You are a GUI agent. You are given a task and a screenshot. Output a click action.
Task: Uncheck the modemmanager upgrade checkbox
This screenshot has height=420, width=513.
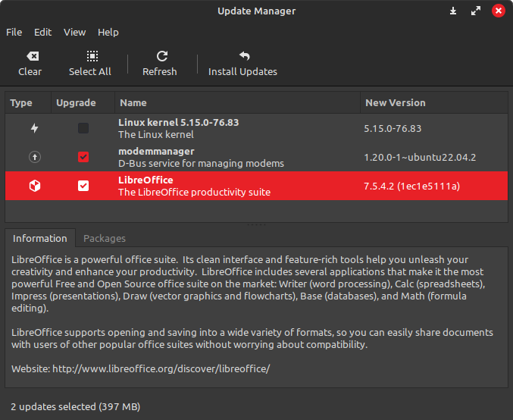[x=83, y=157]
